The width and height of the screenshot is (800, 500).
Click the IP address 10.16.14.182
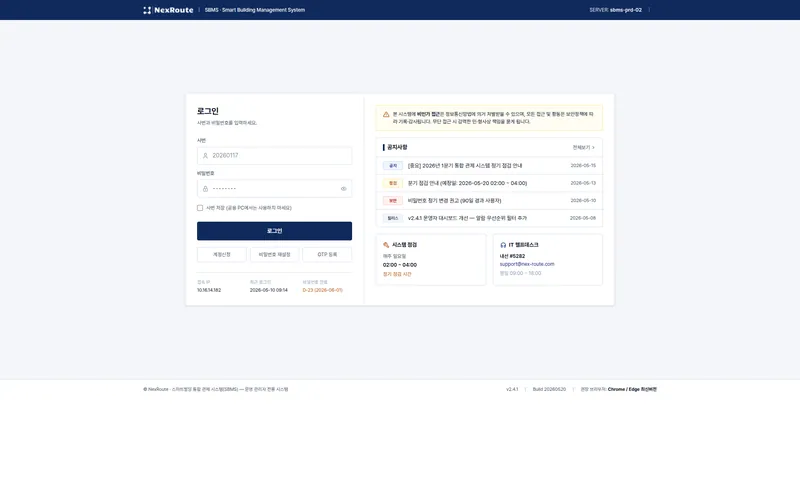tap(209, 290)
